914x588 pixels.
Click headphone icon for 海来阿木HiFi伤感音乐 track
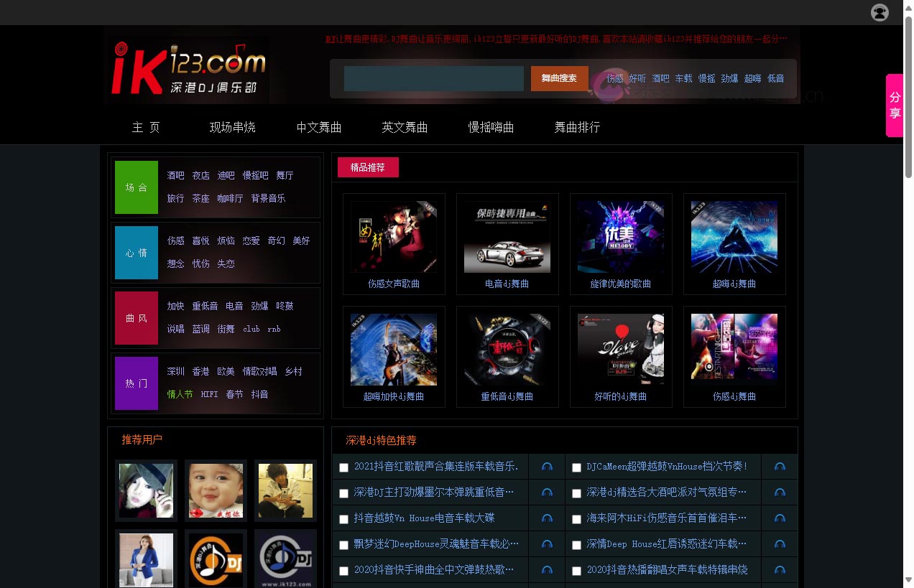pos(780,518)
